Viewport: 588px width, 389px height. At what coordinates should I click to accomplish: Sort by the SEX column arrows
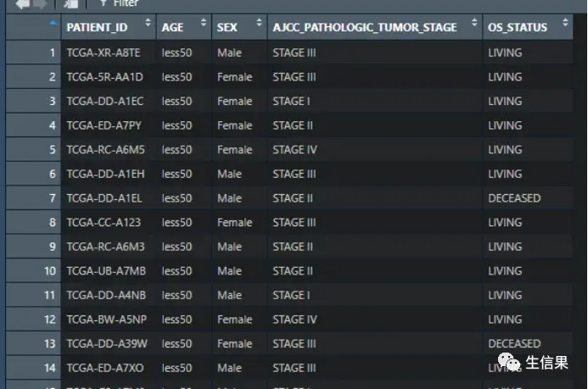pyautogui.click(x=258, y=26)
